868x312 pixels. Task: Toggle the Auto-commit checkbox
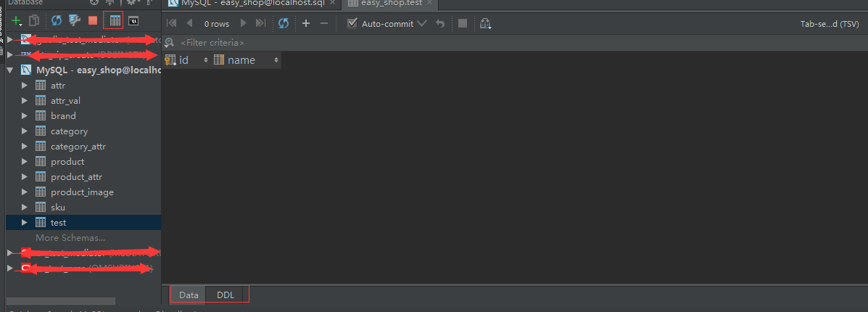352,24
